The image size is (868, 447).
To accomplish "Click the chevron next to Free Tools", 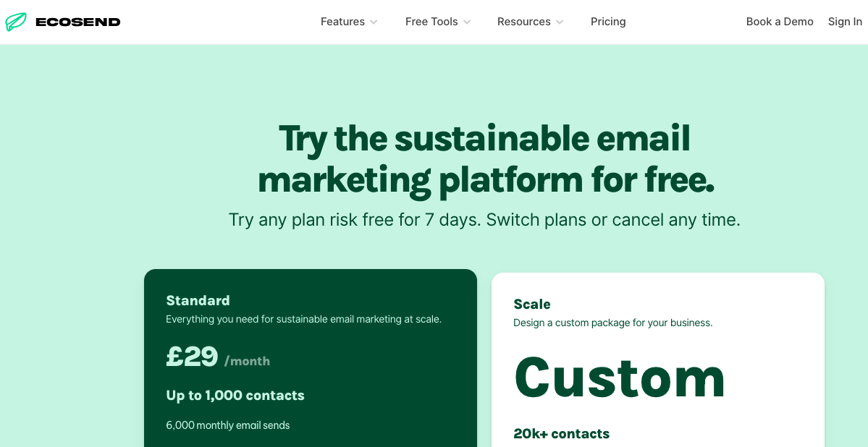I will pyautogui.click(x=467, y=22).
